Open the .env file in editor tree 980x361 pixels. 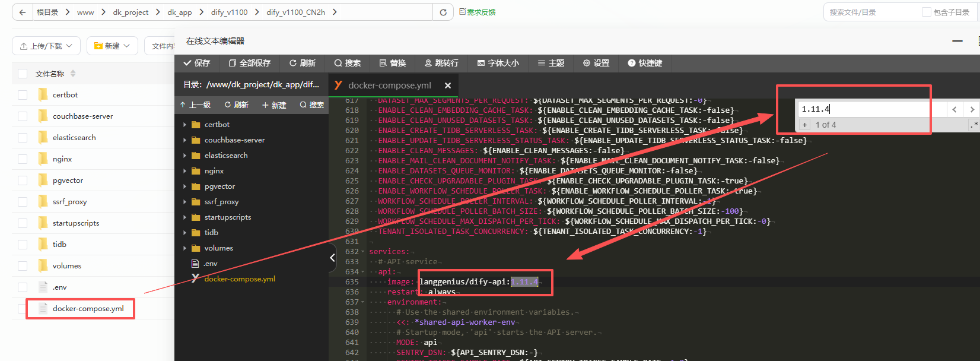pyautogui.click(x=211, y=264)
